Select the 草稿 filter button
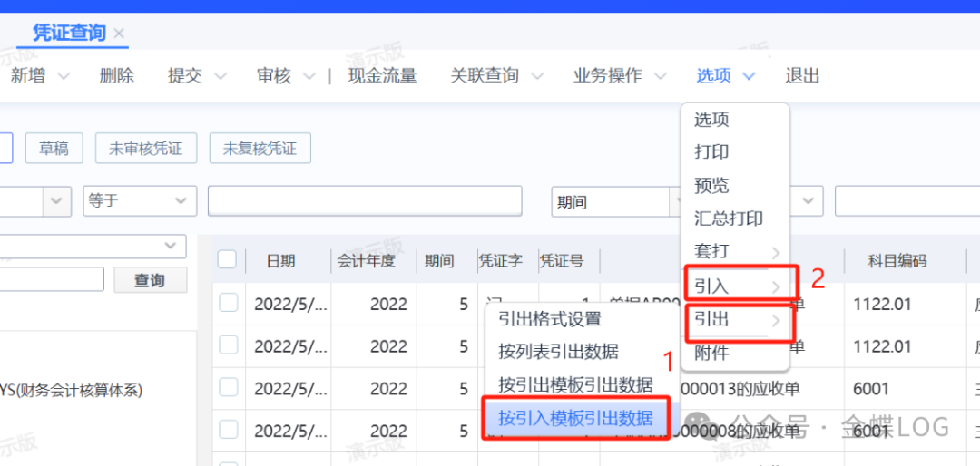 coord(54,149)
